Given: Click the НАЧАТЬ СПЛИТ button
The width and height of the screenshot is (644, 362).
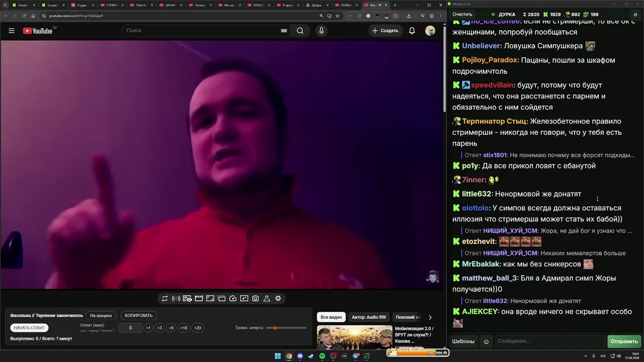Looking at the screenshot, I should point(29,328).
